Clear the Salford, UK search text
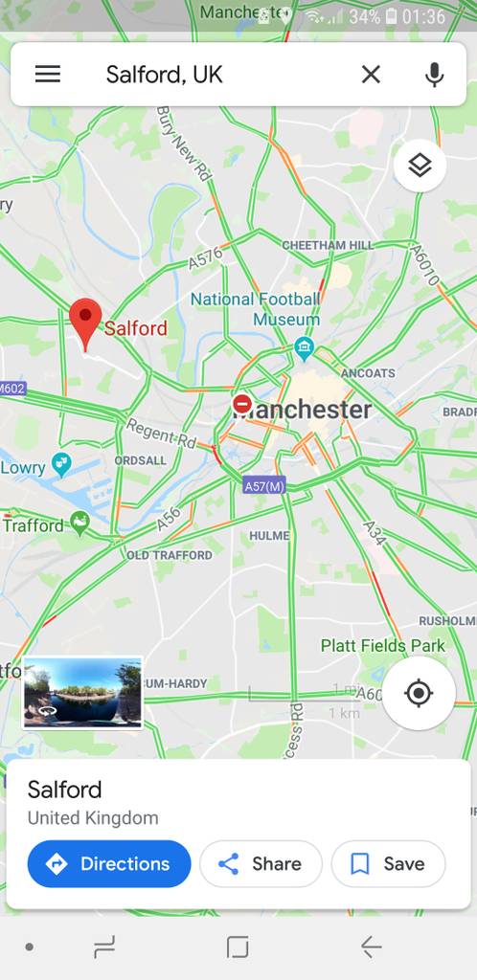477x980 pixels. (371, 75)
